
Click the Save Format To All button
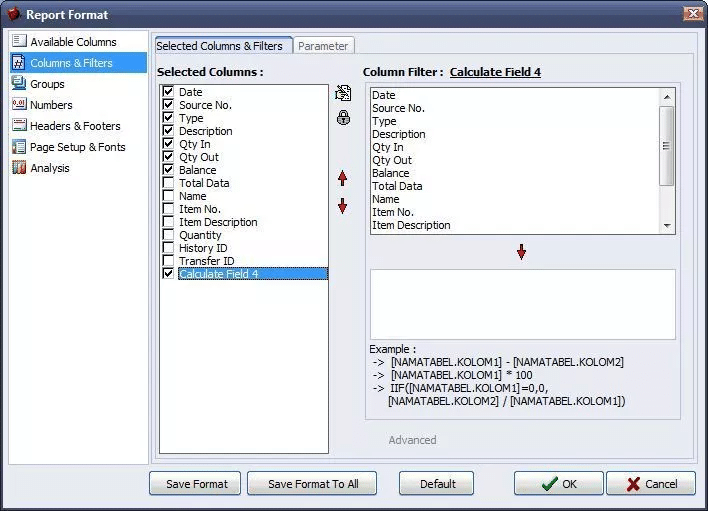(312, 483)
